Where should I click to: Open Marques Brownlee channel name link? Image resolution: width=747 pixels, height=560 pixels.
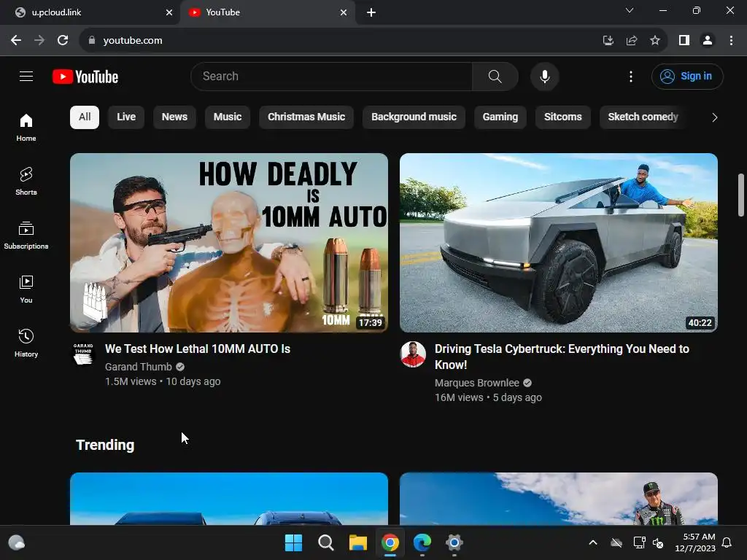[477, 383]
